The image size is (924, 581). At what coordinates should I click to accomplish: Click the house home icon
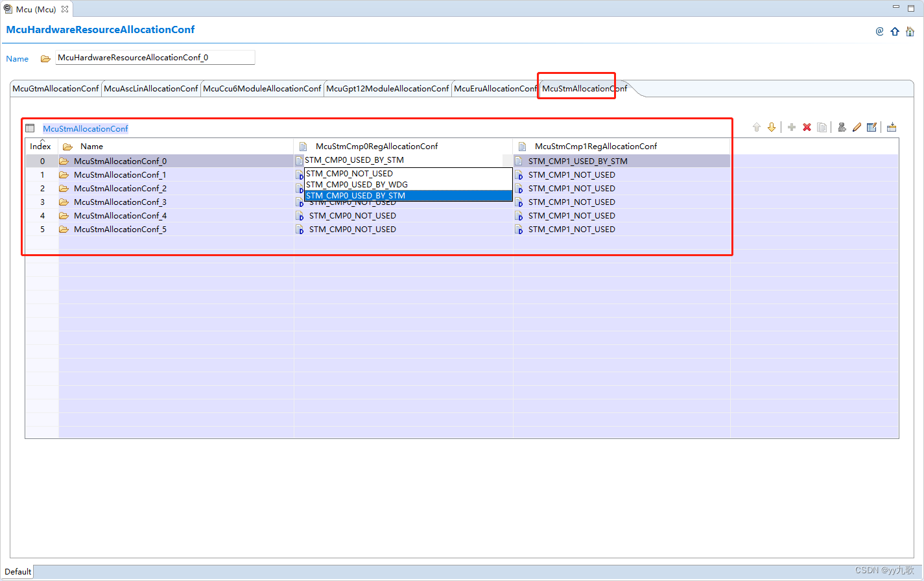point(910,31)
